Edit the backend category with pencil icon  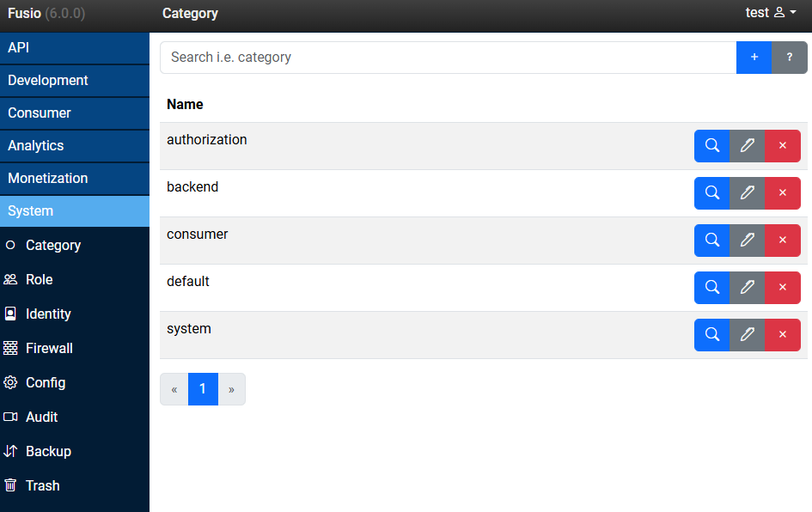747,193
